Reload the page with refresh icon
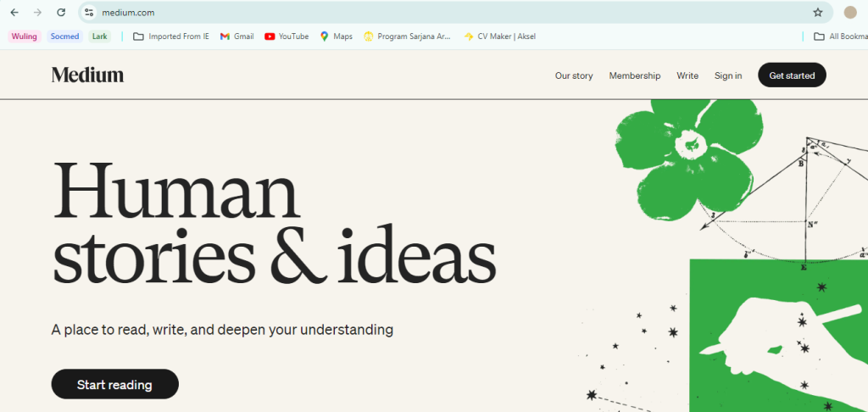Image resolution: width=868 pixels, height=412 pixels. pos(61,13)
